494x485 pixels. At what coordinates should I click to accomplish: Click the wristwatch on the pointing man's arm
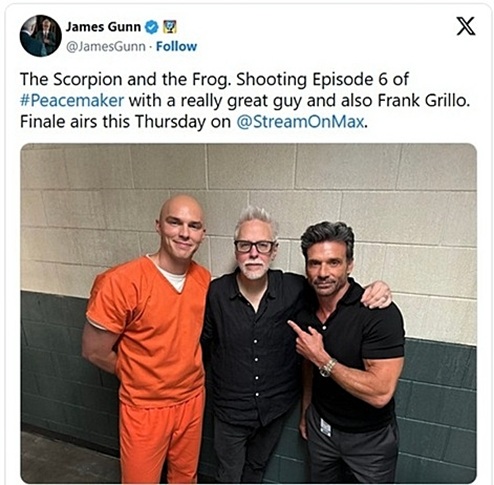point(327,368)
